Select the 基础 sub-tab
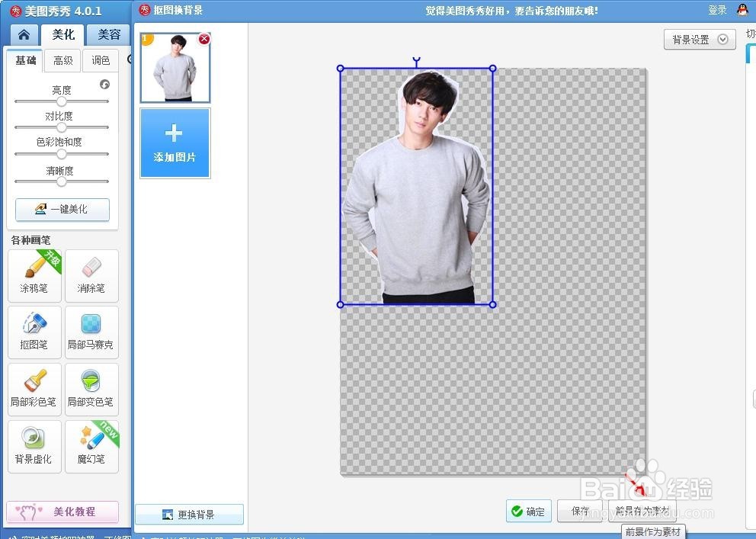The height and width of the screenshot is (539, 756). [x=26, y=60]
